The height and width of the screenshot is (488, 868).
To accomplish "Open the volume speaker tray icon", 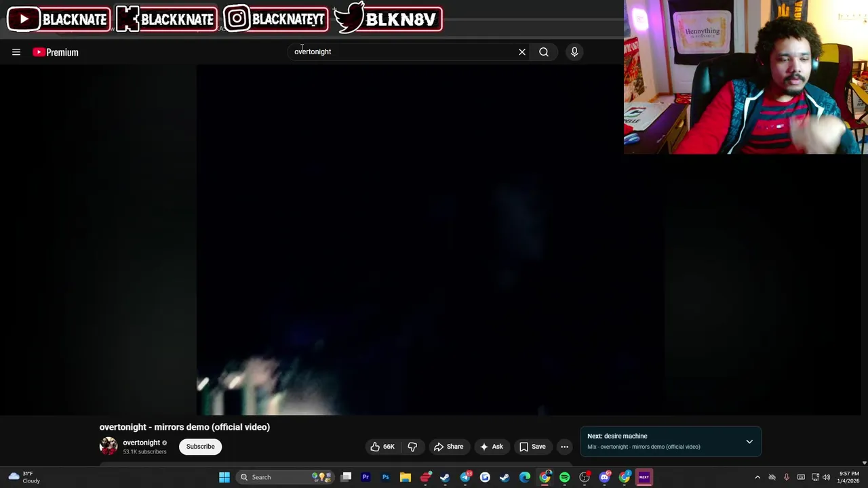I will [826, 477].
